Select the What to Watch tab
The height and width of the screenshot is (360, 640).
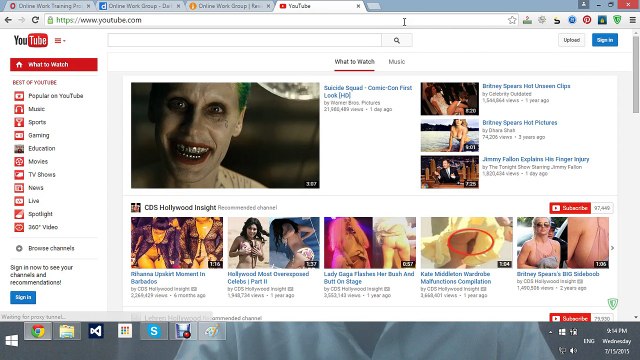354,62
